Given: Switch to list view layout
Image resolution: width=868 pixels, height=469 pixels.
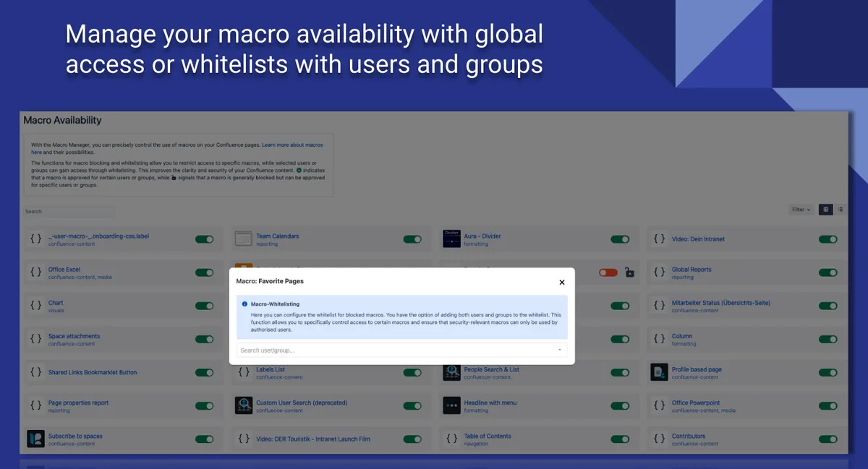Looking at the screenshot, I should coord(840,210).
